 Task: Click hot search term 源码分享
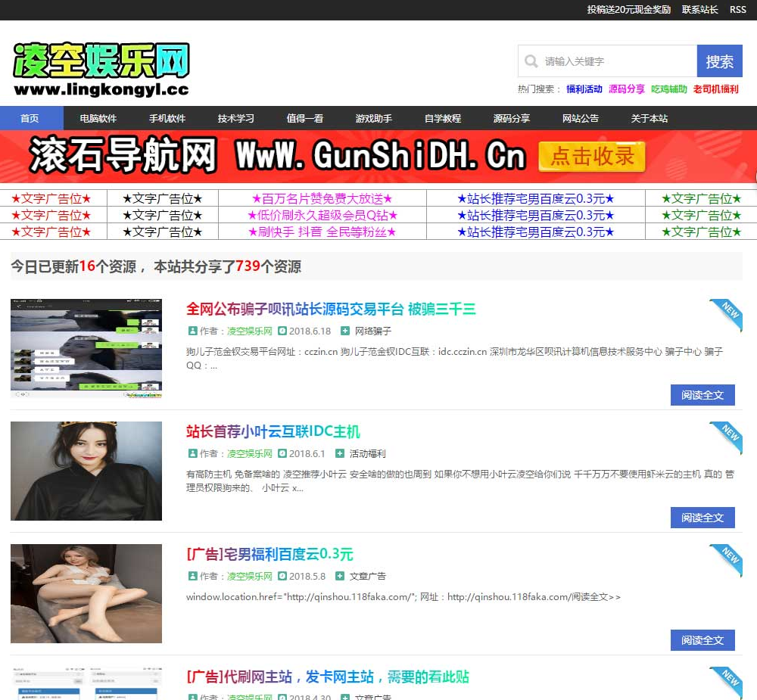[627, 89]
